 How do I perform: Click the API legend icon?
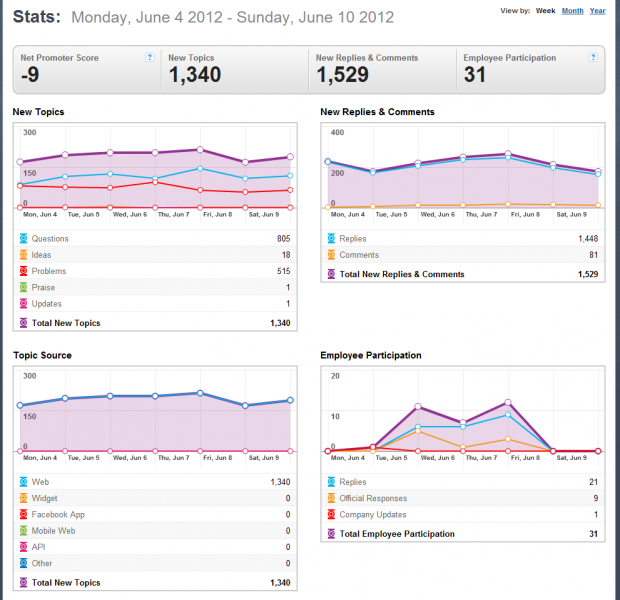24,547
